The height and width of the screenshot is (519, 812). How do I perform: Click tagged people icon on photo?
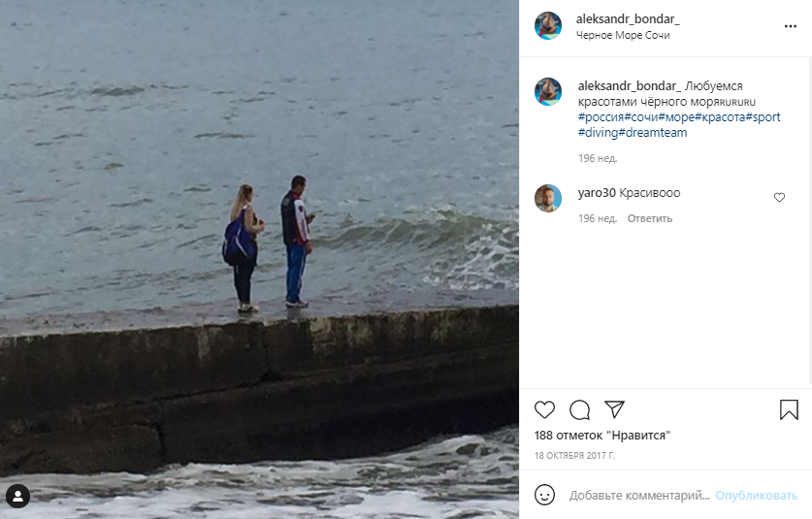coord(17,497)
